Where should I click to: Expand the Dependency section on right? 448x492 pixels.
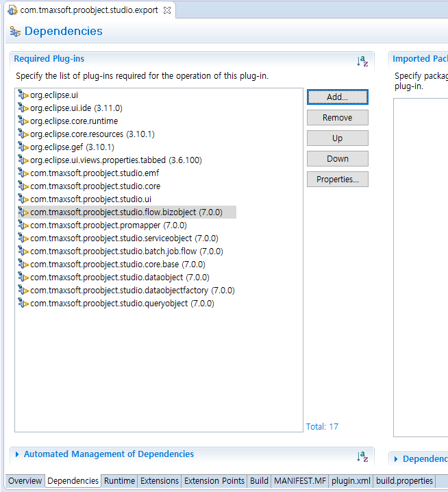(x=396, y=459)
